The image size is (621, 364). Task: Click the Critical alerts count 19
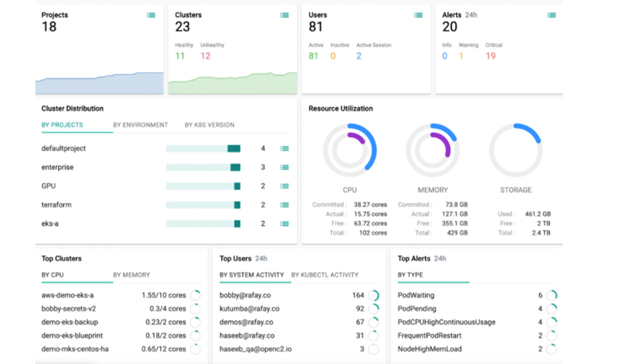[490, 56]
